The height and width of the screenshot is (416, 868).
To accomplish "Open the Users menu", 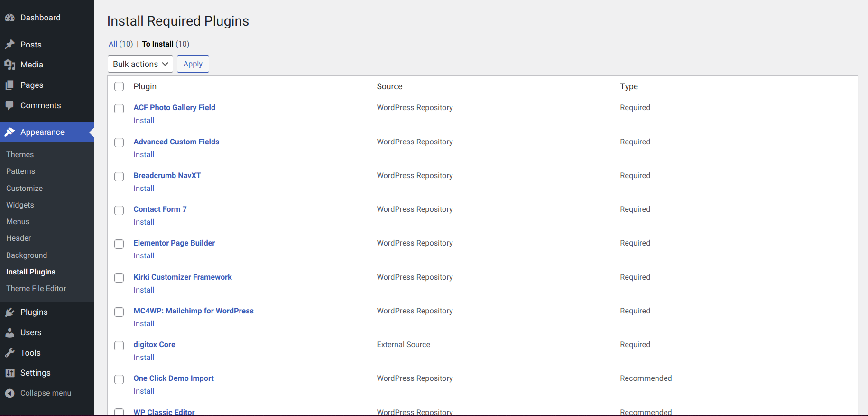I will (31, 332).
